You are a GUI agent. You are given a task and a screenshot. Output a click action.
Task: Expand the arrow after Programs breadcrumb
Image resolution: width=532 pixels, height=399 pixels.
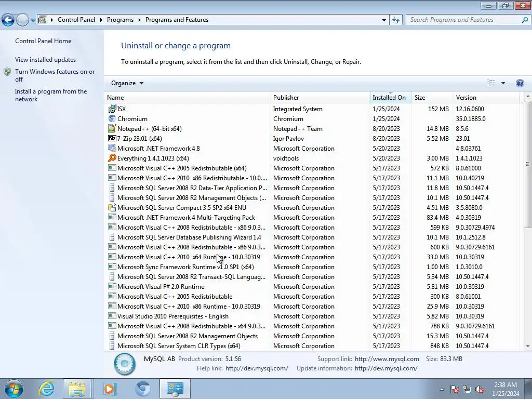click(139, 20)
